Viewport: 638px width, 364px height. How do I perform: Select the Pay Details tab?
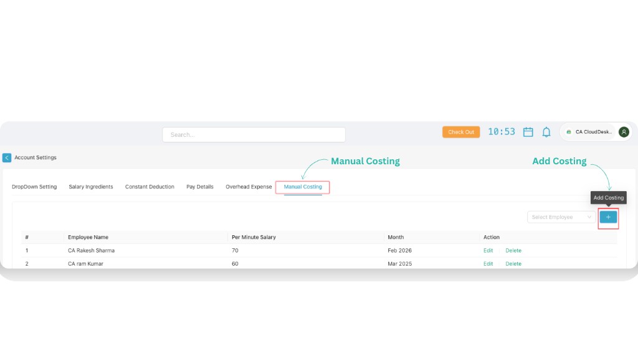pos(199,186)
